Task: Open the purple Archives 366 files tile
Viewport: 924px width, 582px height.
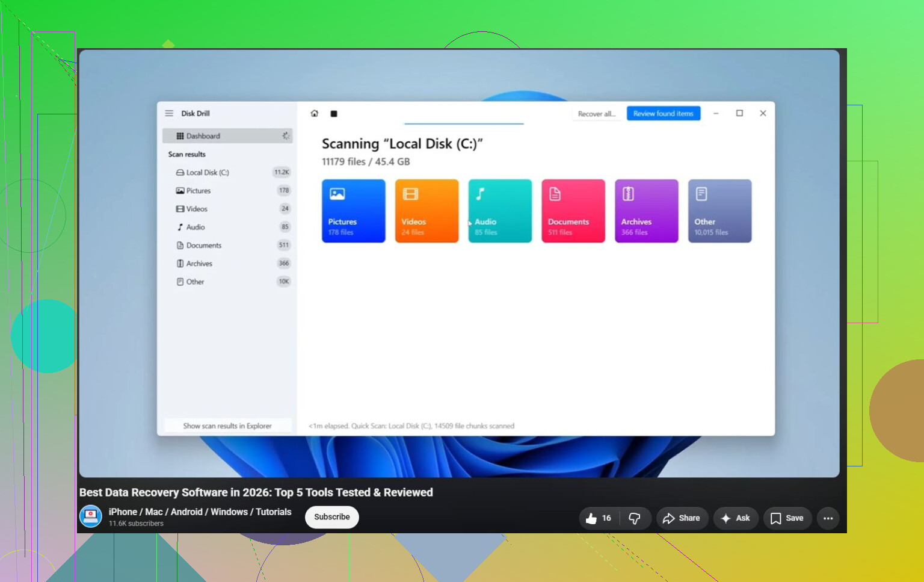Action: click(647, 211)
